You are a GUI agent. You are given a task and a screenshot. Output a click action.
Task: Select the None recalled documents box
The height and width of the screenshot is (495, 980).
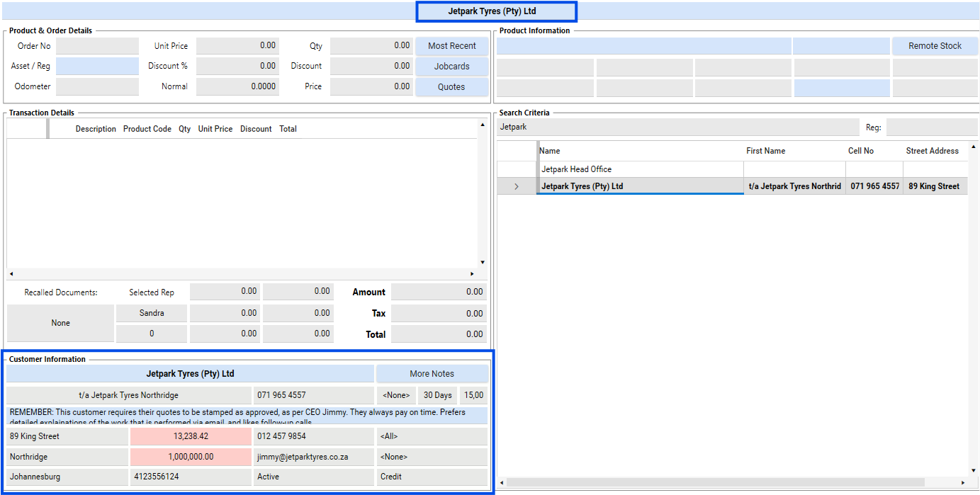(61, 323)
